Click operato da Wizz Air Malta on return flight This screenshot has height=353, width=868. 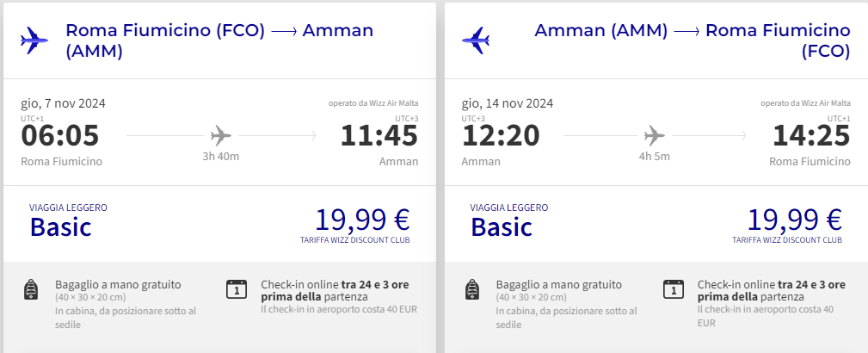click(x=805, y=103)
